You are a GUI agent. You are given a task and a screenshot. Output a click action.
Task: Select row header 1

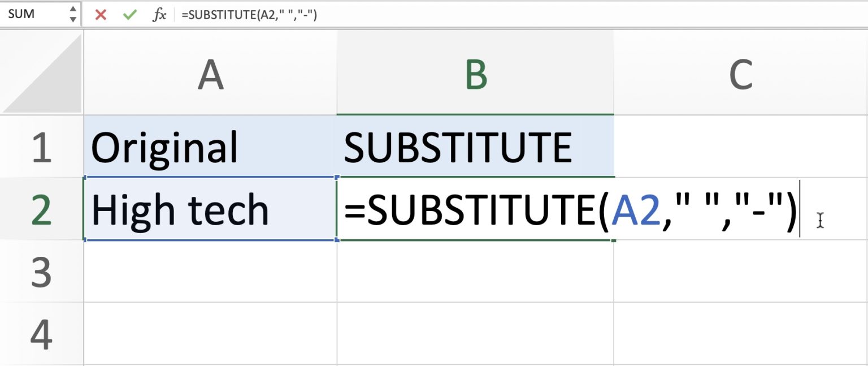point(42,146)
